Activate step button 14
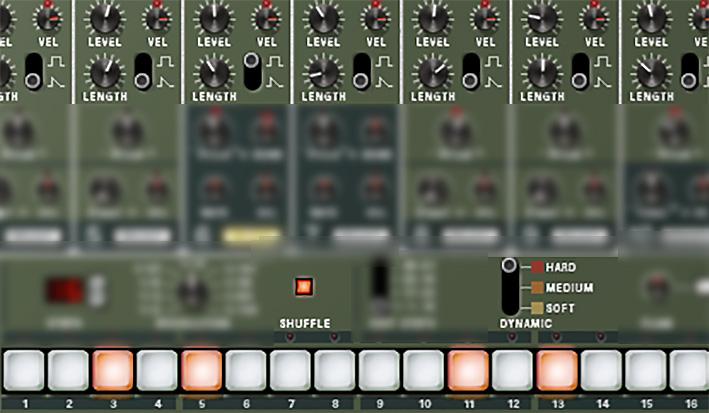The image size is (709, 413). pyautogui.click(x=601, y=370)
